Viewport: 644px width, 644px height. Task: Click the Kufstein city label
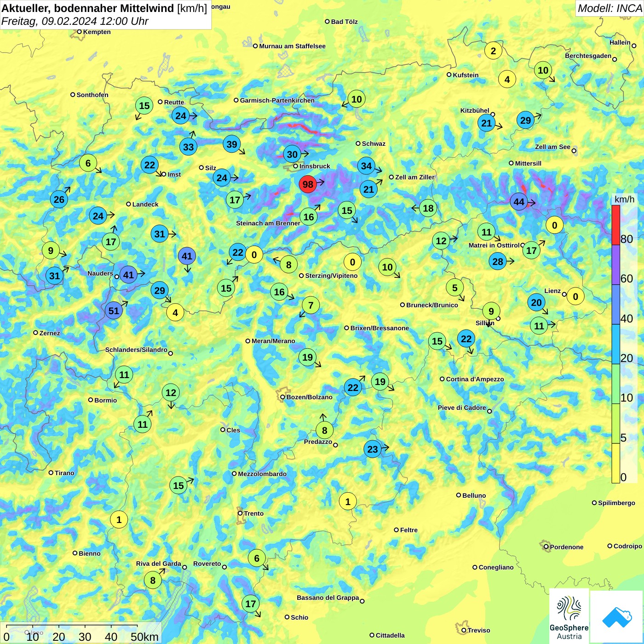click(466, 75)
